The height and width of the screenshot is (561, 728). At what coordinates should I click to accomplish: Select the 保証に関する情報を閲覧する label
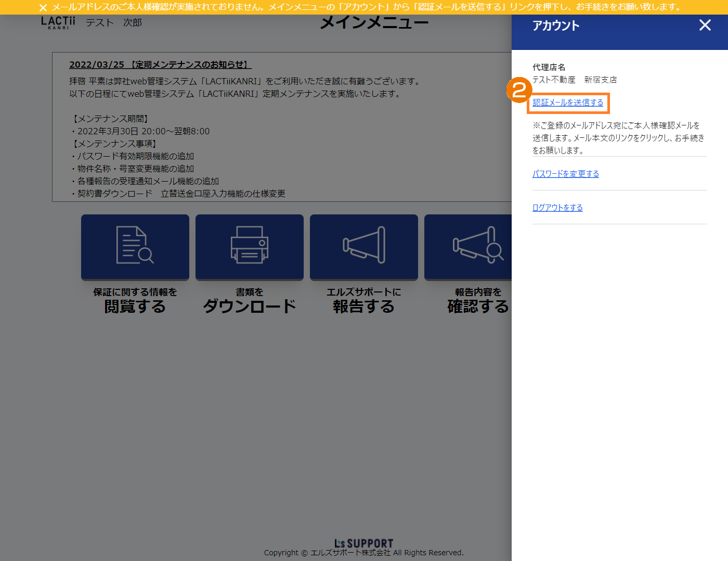coord(135,300)
